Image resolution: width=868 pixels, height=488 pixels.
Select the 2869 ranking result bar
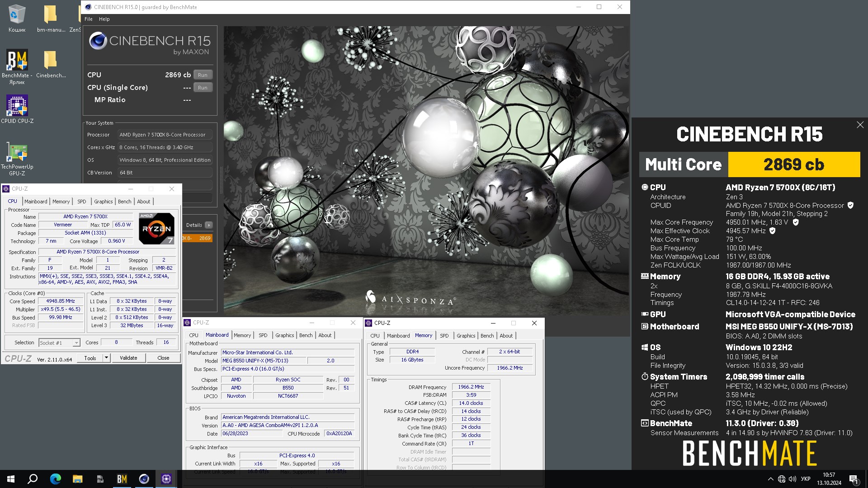197,238
